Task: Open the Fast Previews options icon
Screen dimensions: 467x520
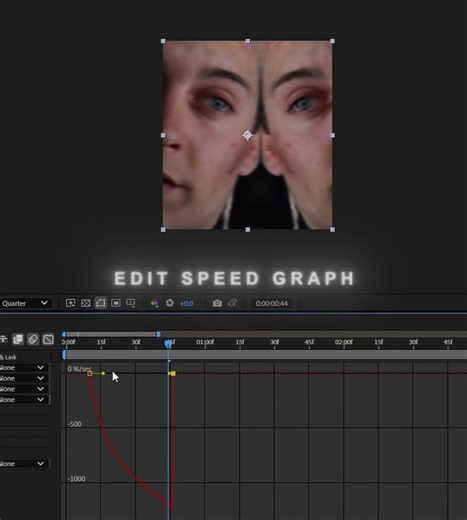Action: (70, 303)
